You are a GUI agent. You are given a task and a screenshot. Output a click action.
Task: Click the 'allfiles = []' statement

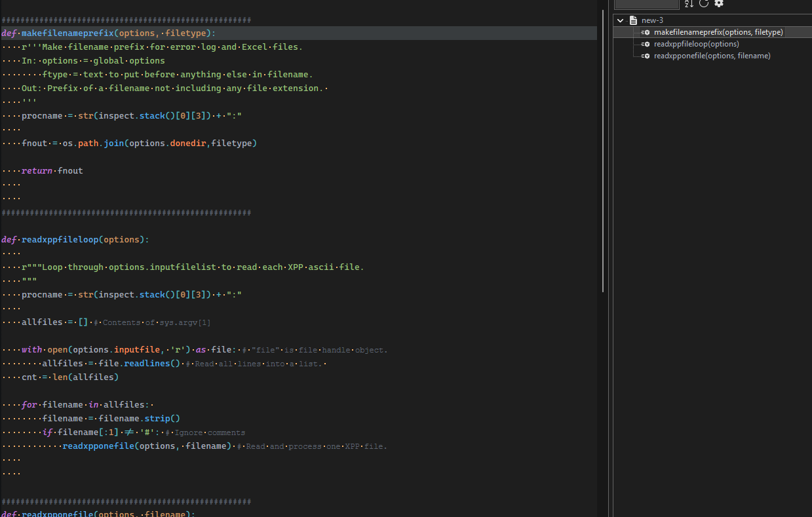point(54,322)
